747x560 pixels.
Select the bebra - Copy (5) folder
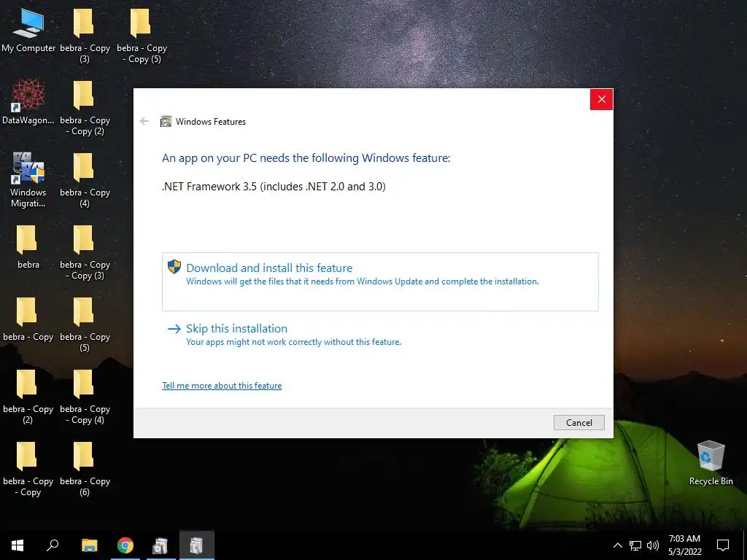pos(85,324)
